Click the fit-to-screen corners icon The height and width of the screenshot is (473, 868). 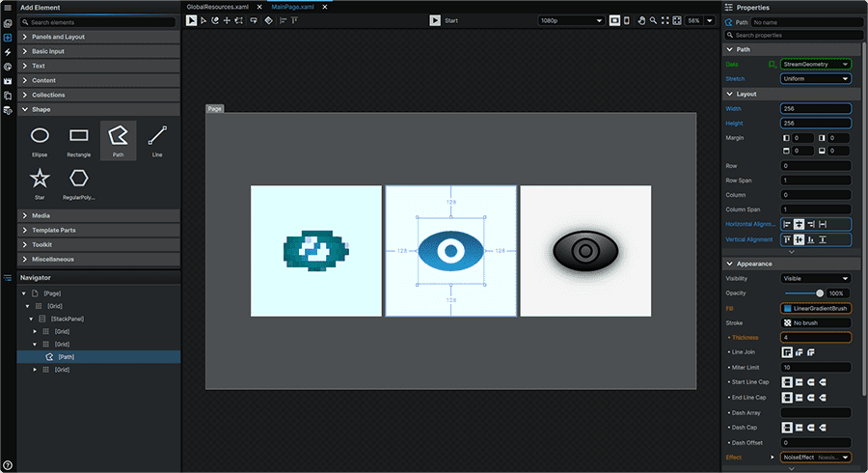665,20
